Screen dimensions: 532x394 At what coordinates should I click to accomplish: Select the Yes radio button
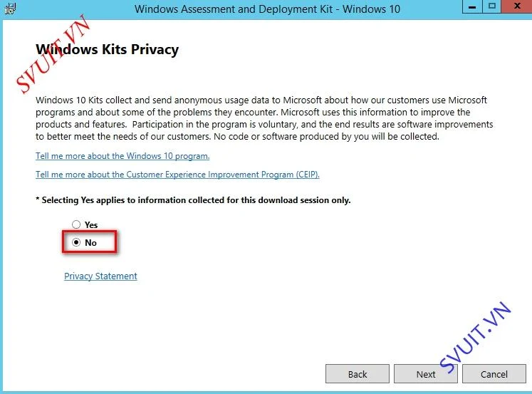pyautogui.click(x=76, y=224)
